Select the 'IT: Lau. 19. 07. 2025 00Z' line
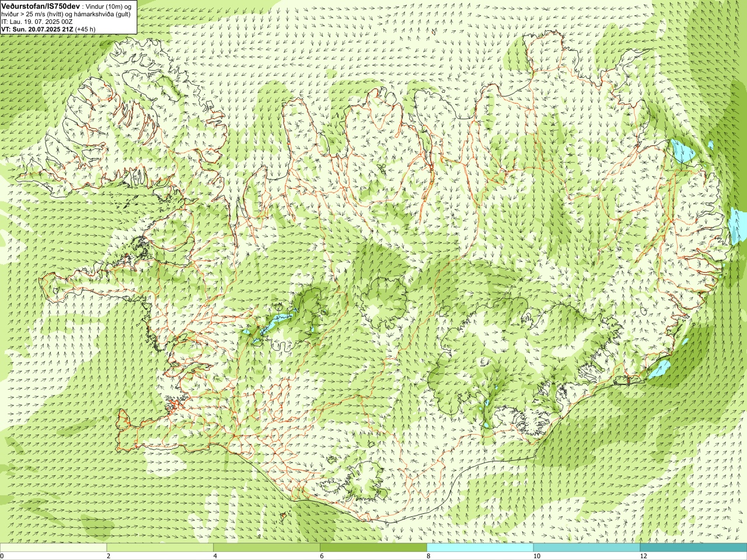The width and height of the screenshot is (747, 560). click(37, 22)
